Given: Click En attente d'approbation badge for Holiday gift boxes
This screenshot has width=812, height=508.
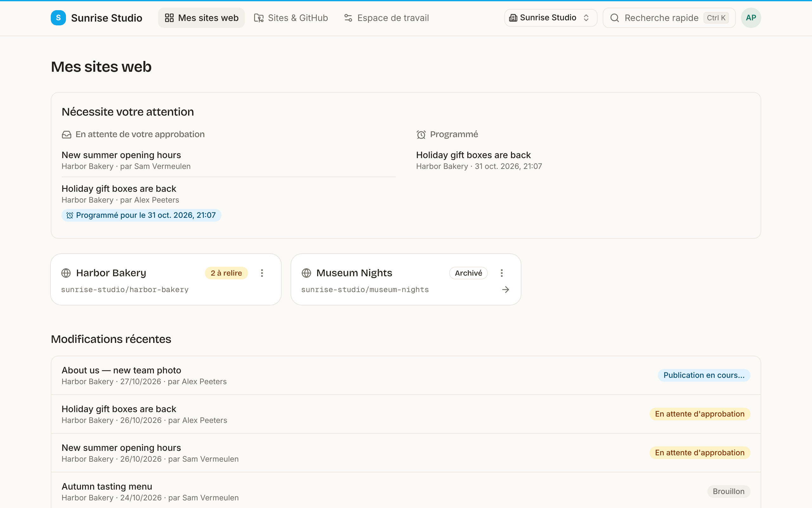Looking at the screenshot, I should pyautogui.click(x=700, y=414).
